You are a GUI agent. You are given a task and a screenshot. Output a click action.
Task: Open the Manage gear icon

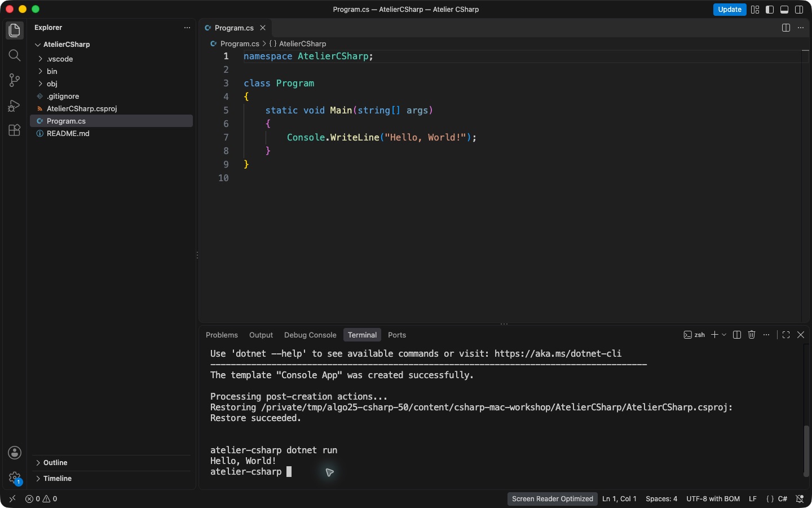coord(15,478)
